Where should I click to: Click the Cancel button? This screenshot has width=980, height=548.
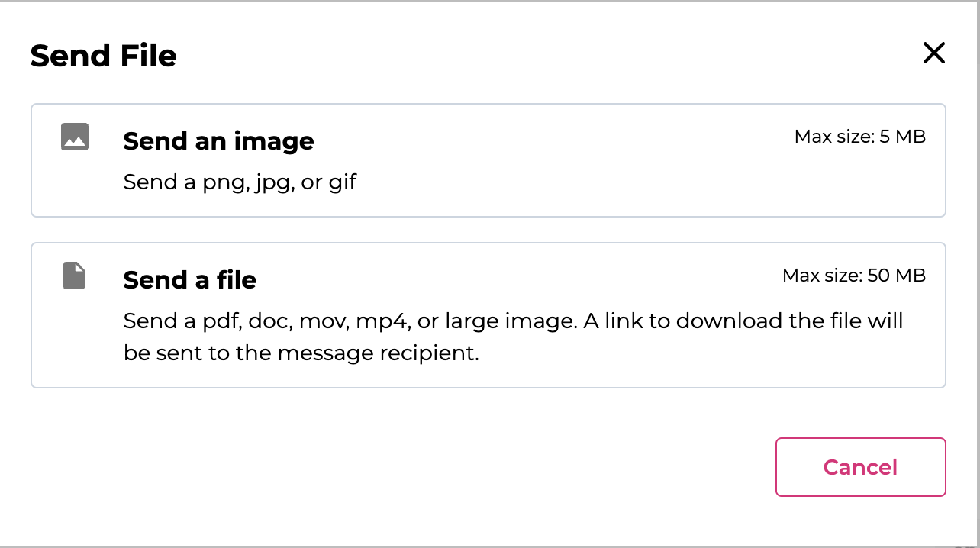(860, 466)
